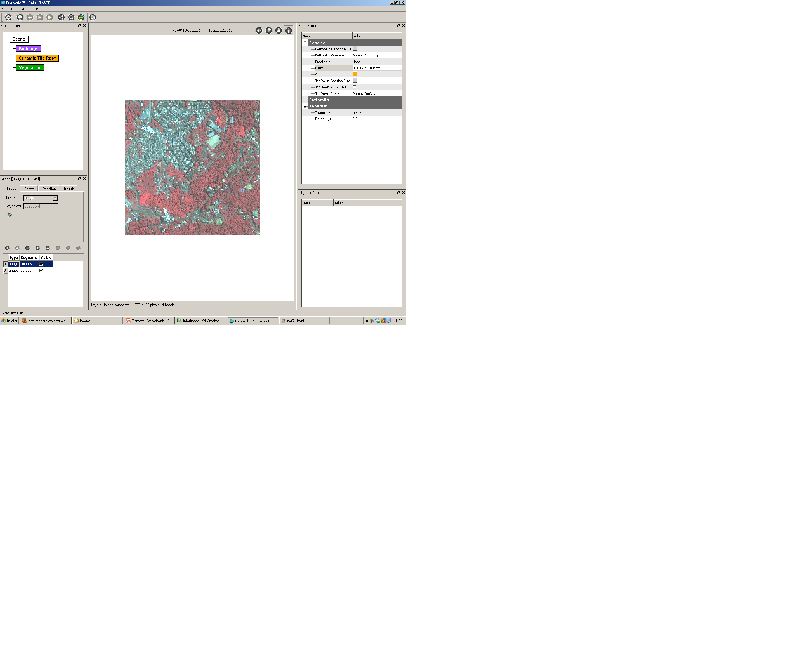Collapse the Generic section in the node editor
Viewport: 812px width, 650px height.
305,43
